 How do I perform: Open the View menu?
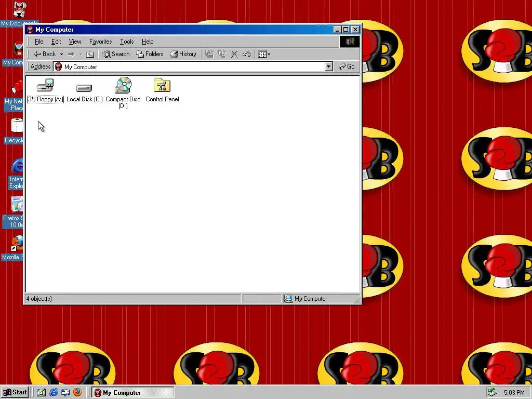click(x=75, y=42)
